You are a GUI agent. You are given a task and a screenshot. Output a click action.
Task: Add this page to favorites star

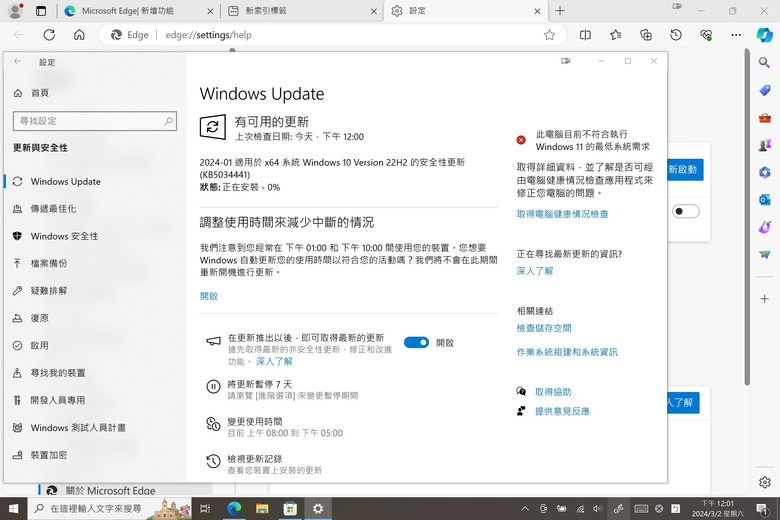click(549, 35)
